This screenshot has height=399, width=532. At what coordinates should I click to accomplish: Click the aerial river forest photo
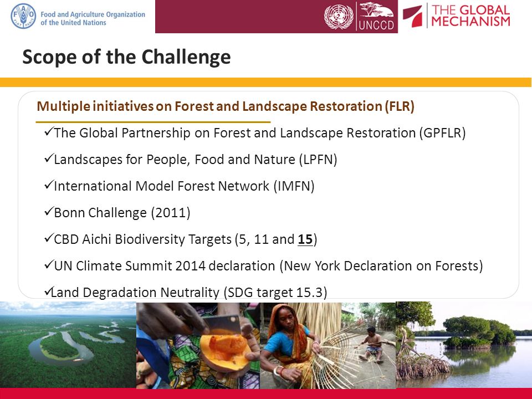tap(68, 345)
